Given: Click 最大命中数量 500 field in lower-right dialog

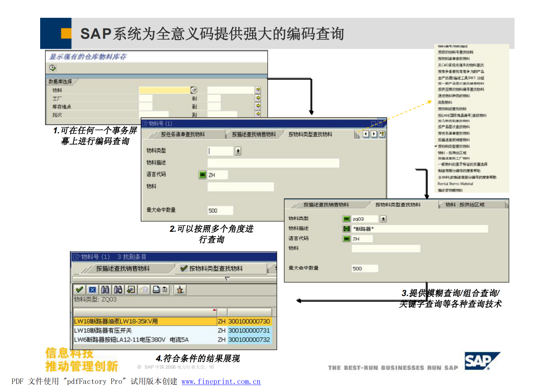Looking at the screenshot, I should [x=365, y=268].
